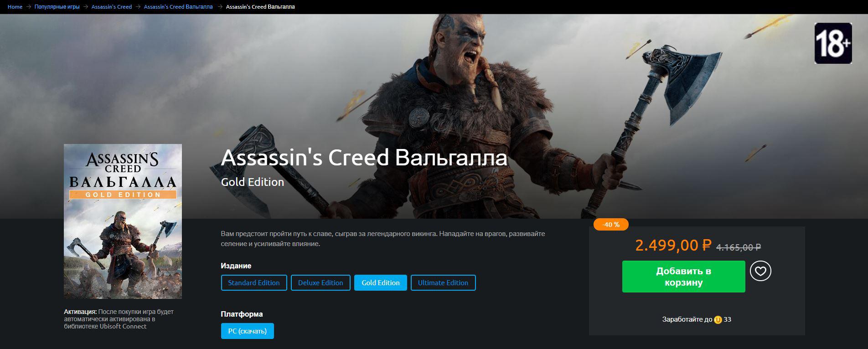Choose the Ultimate Edition option
The image size is (868, 349).
click(443, 282)
